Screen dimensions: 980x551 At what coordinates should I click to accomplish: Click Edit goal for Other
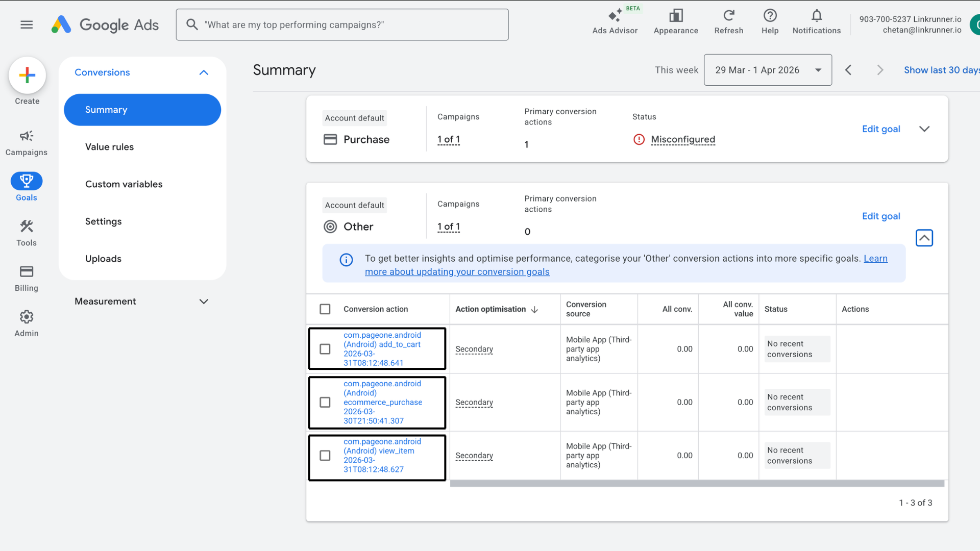[880, 216]
